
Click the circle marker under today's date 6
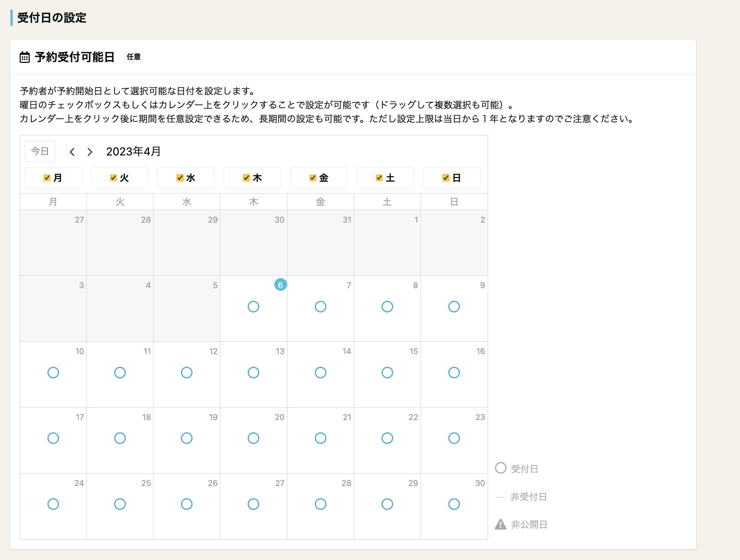pos(253,307)
